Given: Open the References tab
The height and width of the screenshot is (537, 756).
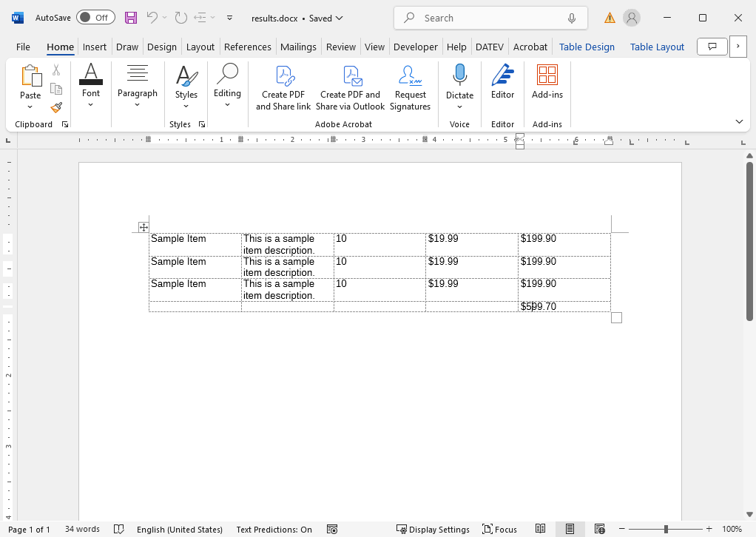Looking at the screenshot, I should [x=247, y=47].
